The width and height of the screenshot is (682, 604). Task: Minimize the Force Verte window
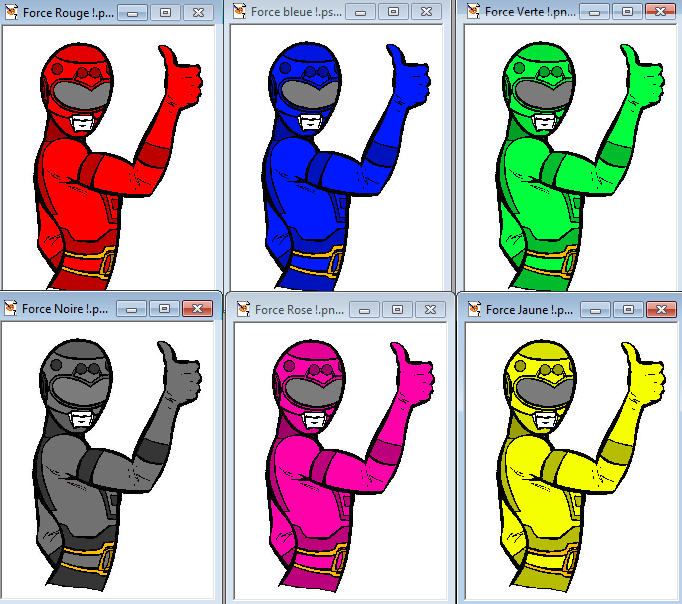point(594,12)
